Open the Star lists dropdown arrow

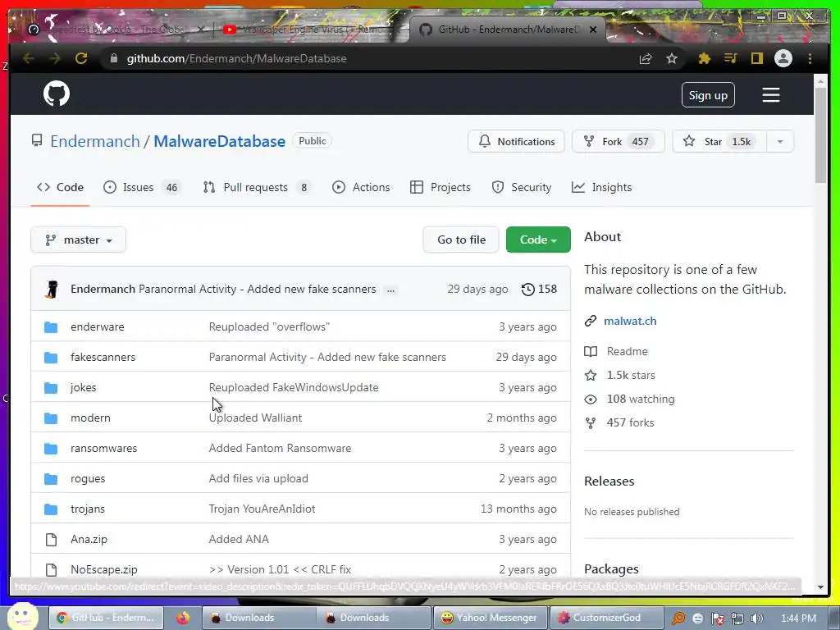(x=780, y=141)
